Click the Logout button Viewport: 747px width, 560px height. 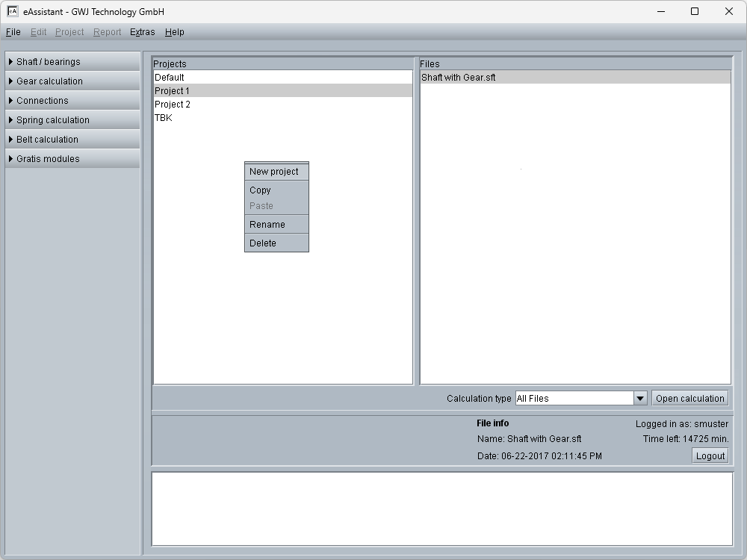710,456
